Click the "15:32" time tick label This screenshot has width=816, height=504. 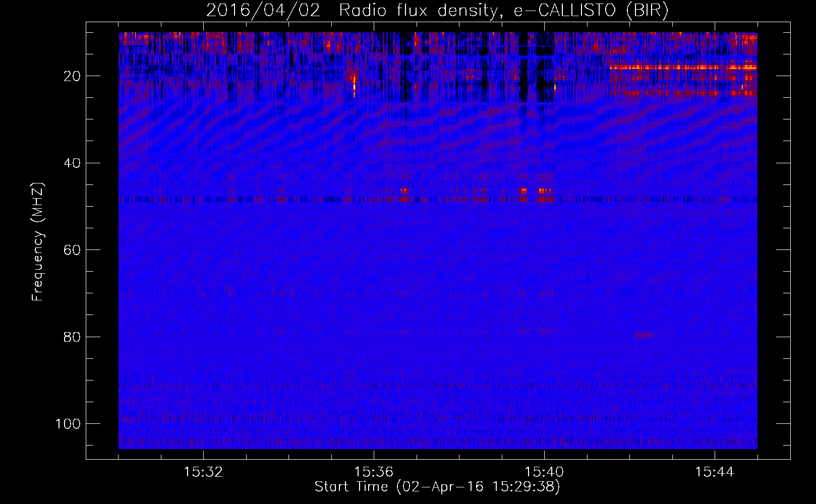pyautogui.click(x=203, y=472)
